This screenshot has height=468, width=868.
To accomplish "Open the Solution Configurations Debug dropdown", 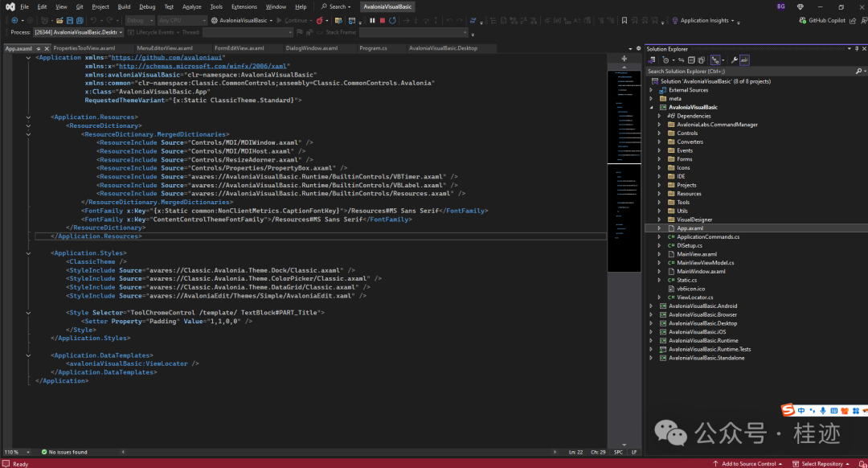I will pyautogui.click(x=140, y=20).
